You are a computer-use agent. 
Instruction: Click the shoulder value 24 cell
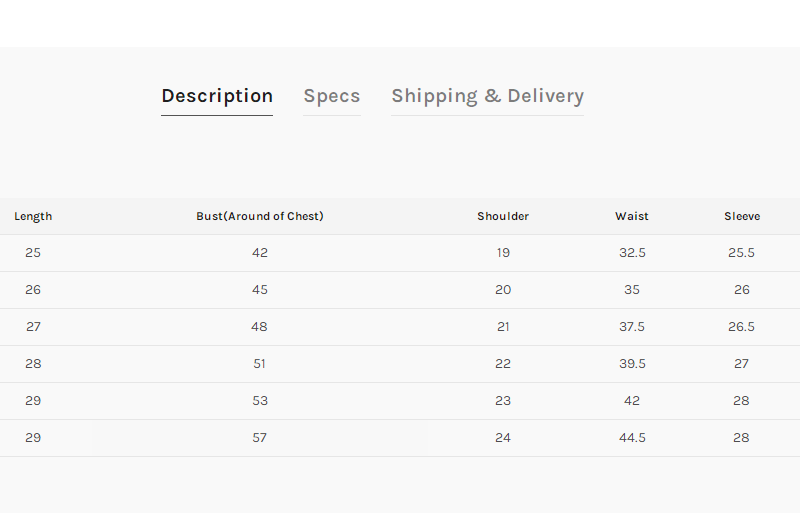point(503,438)
